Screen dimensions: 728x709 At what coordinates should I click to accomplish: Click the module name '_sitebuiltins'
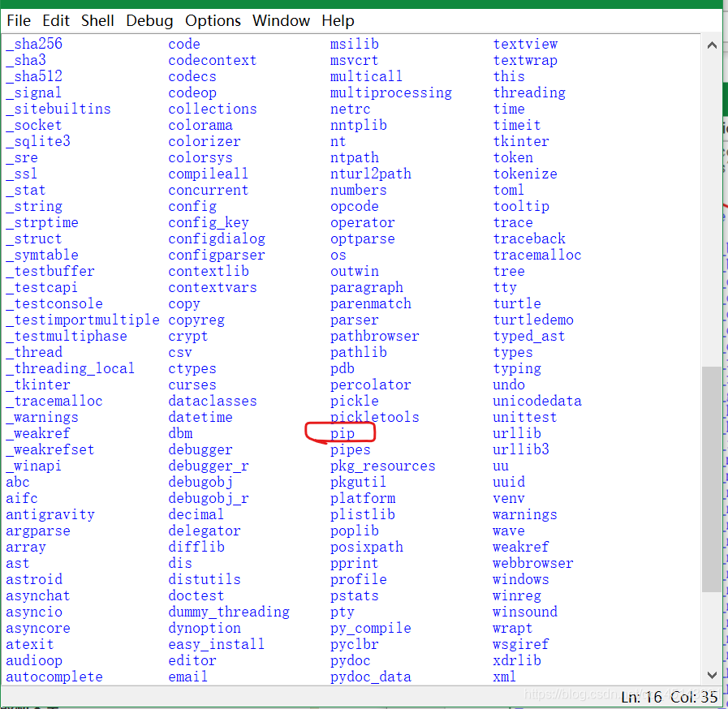pyautogui.click(x=58, y=109)
